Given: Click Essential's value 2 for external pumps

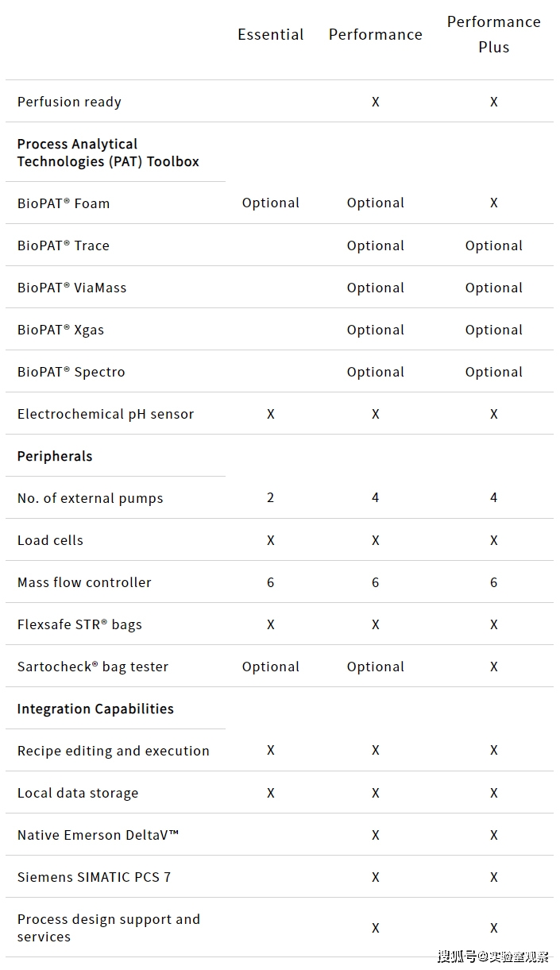Looking at the screenshot, I should pos(270,498).
